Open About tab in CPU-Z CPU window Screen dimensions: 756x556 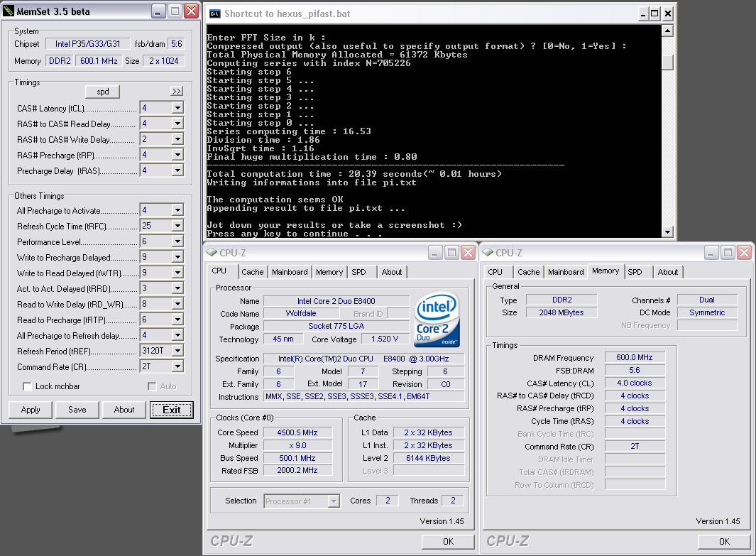click(392, 272)
